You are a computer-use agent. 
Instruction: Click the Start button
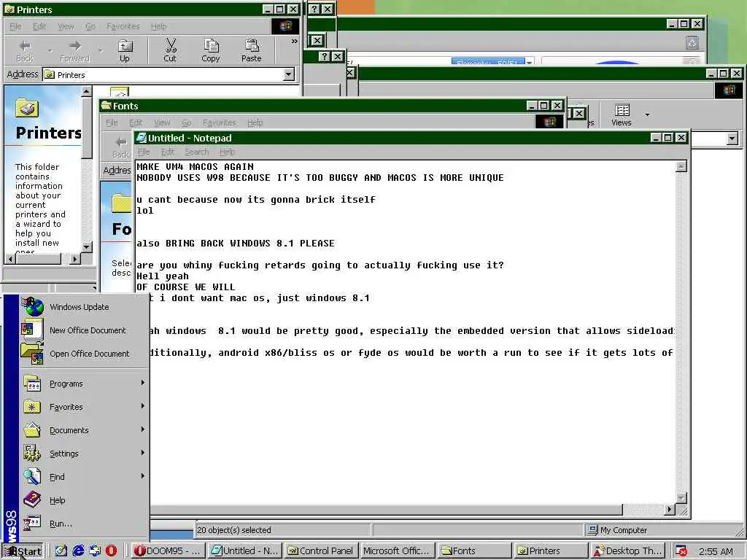click(x=22, y=551)
